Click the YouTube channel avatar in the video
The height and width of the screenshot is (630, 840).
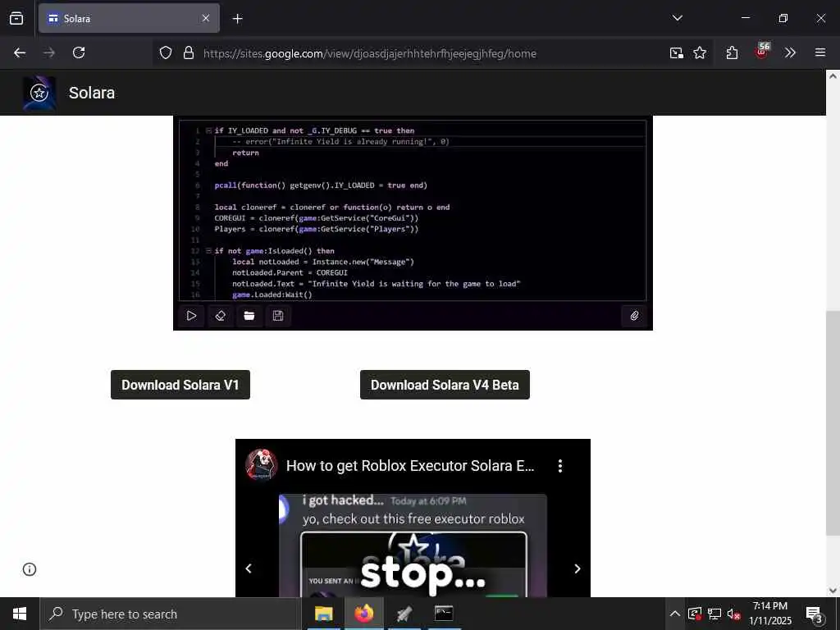tap(262, 465)
